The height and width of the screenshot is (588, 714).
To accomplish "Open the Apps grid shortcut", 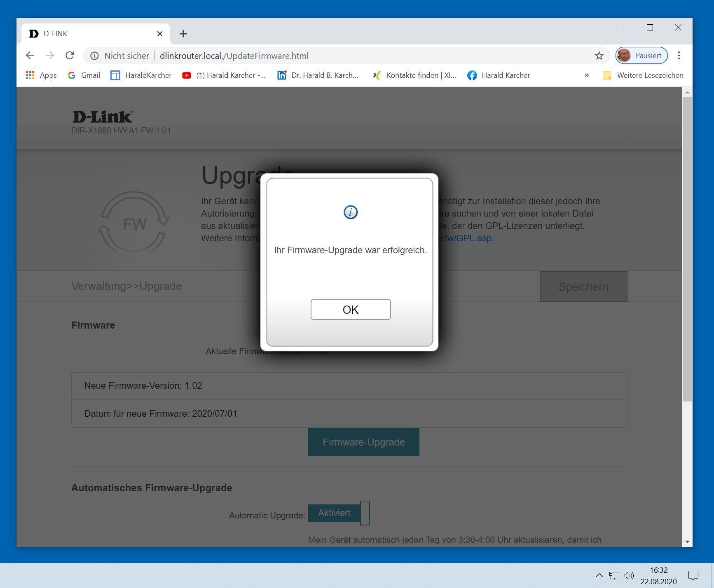I will (41, 75).
